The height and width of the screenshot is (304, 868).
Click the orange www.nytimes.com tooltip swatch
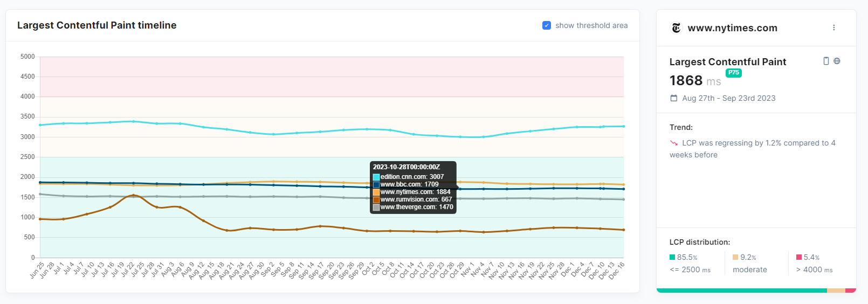[x=376, y=192]
